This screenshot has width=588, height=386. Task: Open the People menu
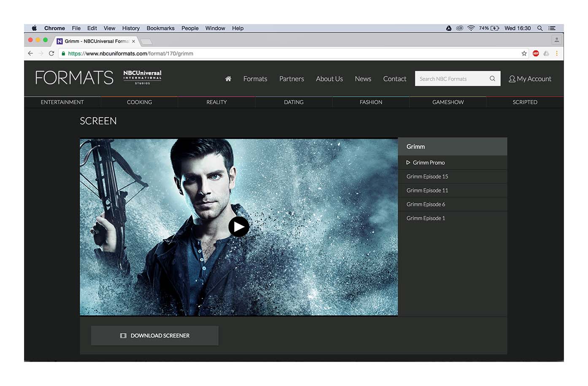(190, 28)
